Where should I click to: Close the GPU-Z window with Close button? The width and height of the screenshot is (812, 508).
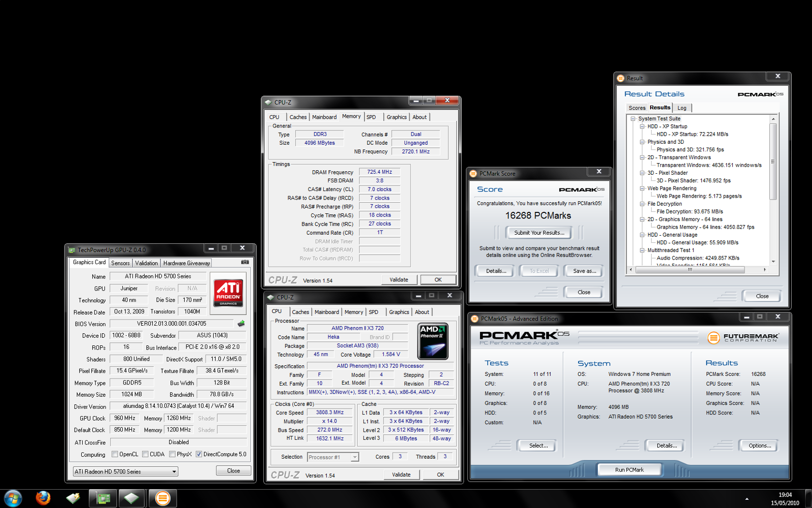(x=233, y=471)
